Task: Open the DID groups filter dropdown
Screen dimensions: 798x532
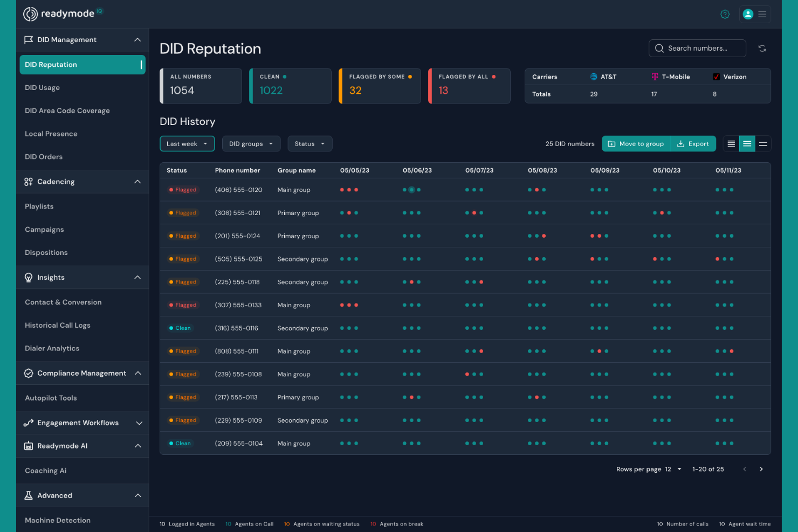Action: 251,144
